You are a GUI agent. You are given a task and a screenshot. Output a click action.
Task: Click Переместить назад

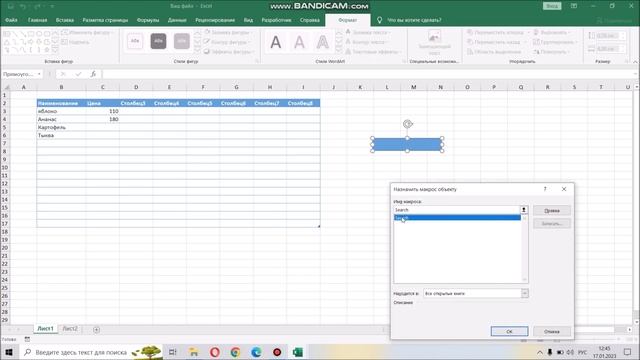click(494, 42)
